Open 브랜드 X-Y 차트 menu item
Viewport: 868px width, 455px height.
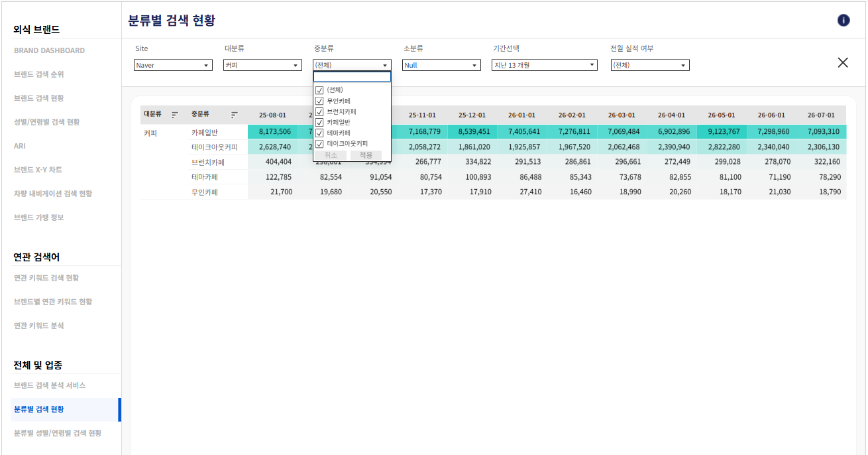click(x=38, y=170)
